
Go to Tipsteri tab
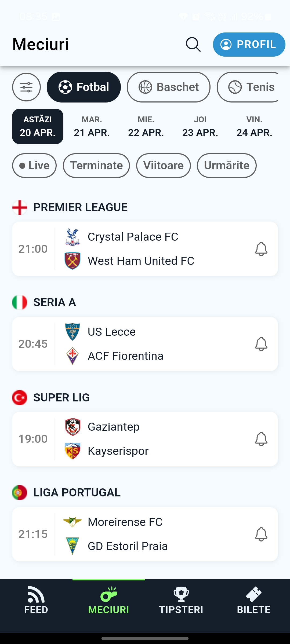(x=181, y=601)
